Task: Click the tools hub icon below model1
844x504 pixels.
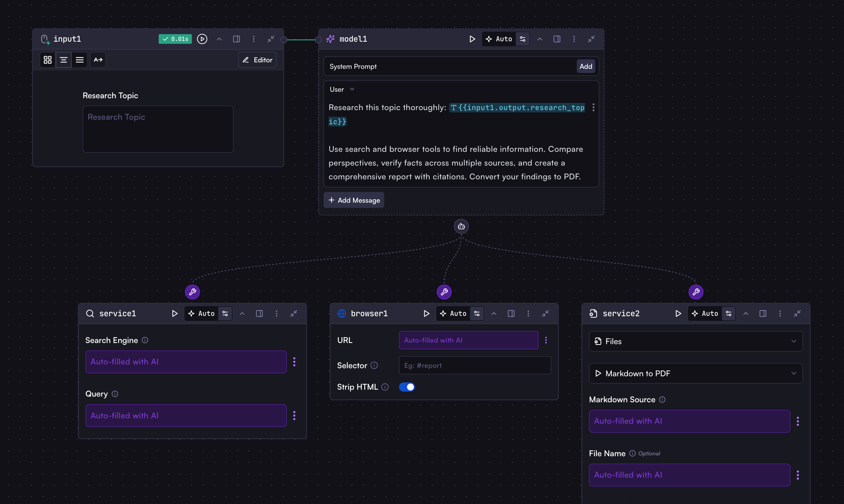Action: (x=461, y=226)
